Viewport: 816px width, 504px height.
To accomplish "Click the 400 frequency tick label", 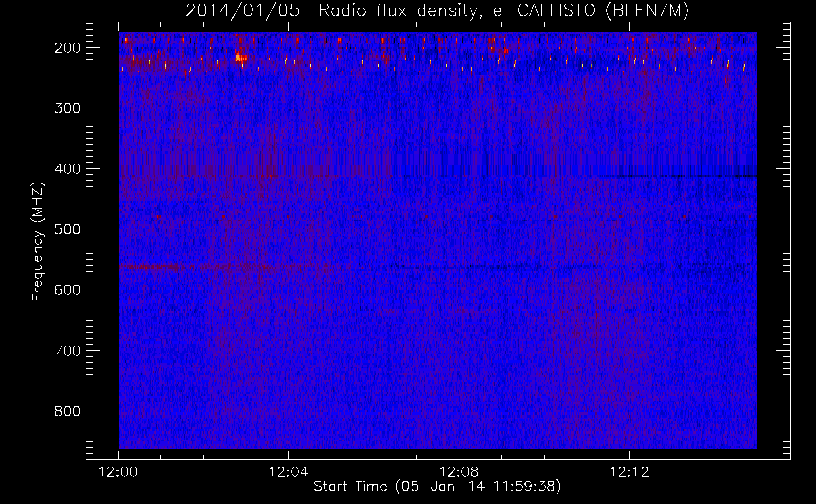I will point(67,169).
